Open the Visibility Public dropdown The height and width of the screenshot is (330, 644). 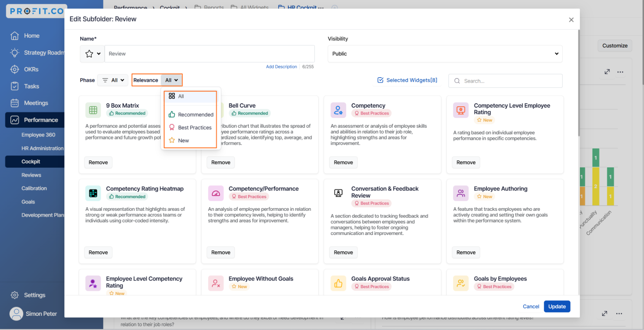(445, 54)
